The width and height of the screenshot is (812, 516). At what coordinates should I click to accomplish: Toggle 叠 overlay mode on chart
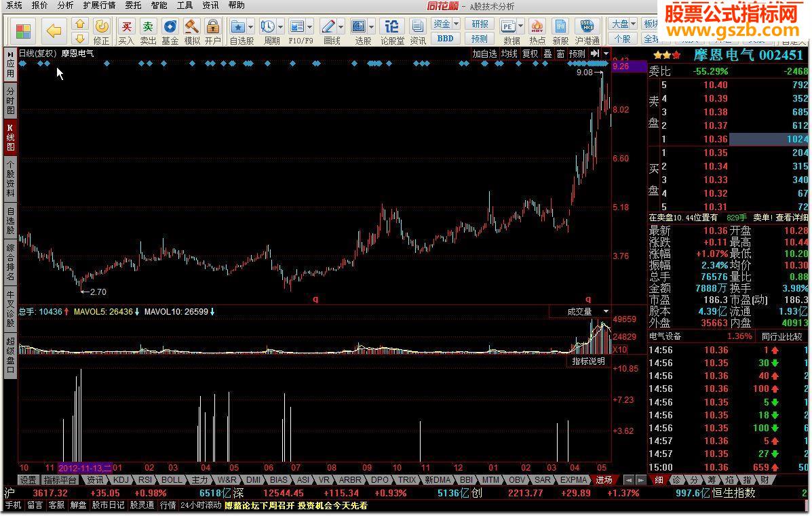tap(547, 54)
